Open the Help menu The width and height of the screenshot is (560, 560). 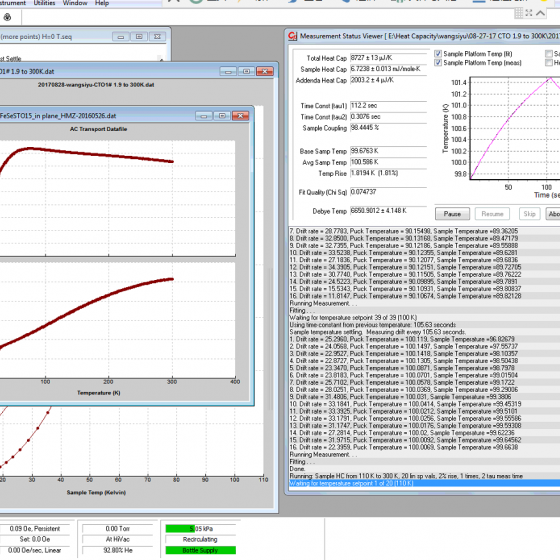click(102, 3)
